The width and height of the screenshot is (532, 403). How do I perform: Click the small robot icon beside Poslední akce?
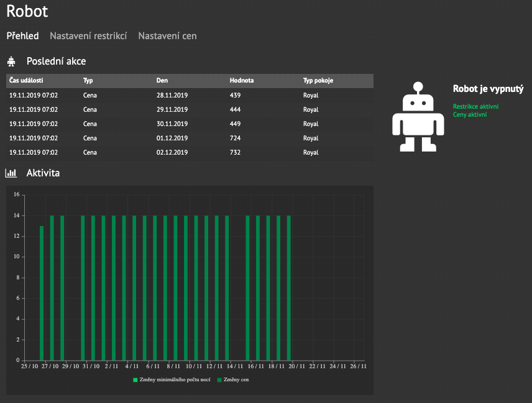pos(11,61)
